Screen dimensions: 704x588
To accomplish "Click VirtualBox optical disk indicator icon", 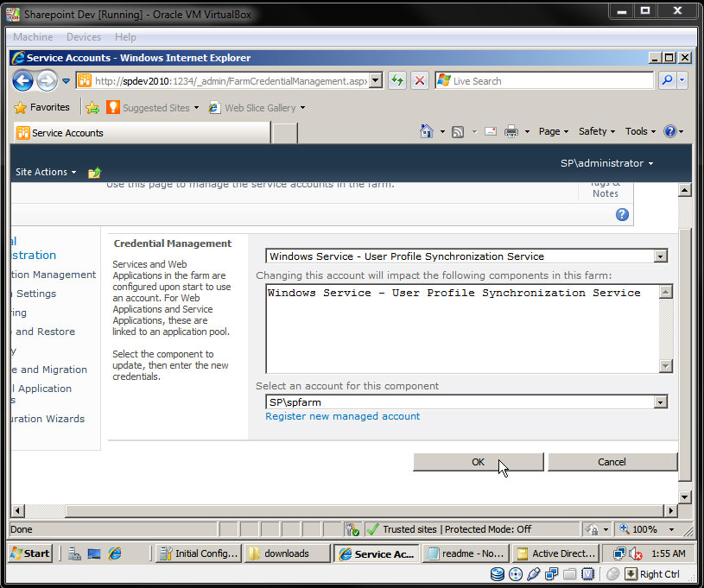I will click(516, 574).
